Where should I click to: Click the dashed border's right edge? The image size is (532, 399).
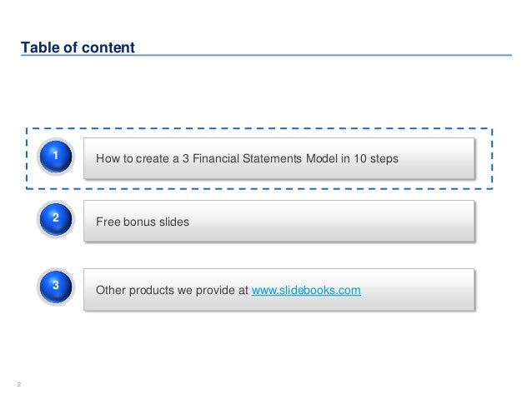[492, 158]
